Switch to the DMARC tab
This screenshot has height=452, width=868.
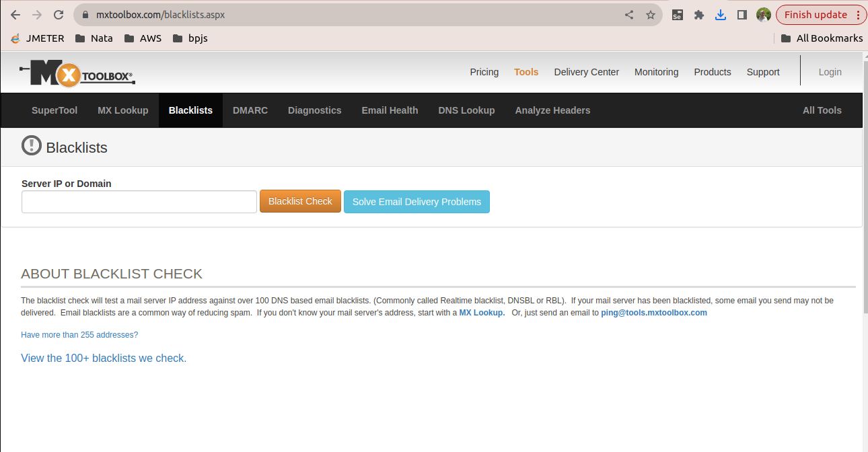[x=250, y=110]
